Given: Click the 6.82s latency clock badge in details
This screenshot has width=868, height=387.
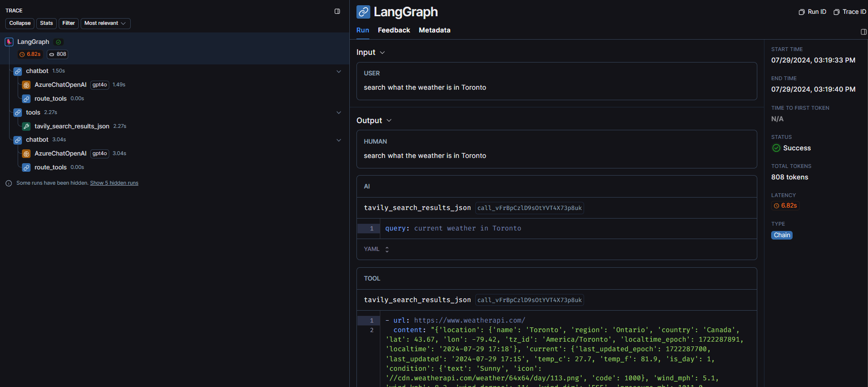Looking at the screenshot, I should pyautogui.click(x=785, y=206).
